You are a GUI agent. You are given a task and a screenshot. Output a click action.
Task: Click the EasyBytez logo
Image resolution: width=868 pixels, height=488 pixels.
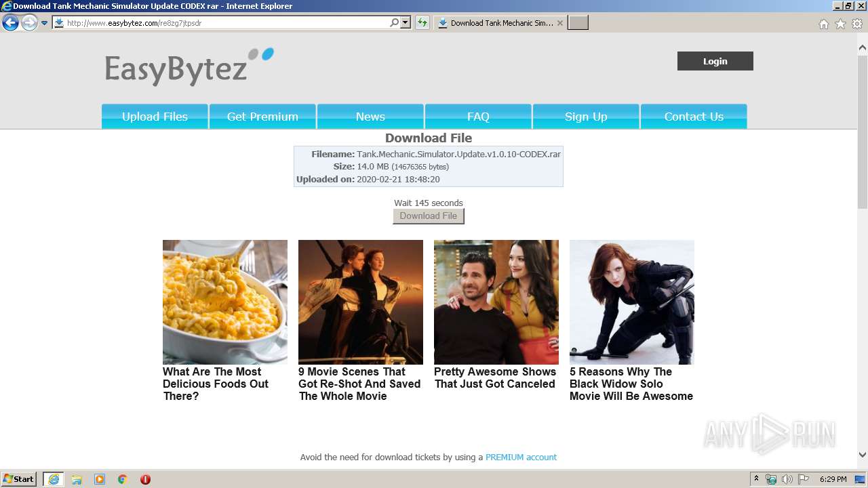point(189,66)
